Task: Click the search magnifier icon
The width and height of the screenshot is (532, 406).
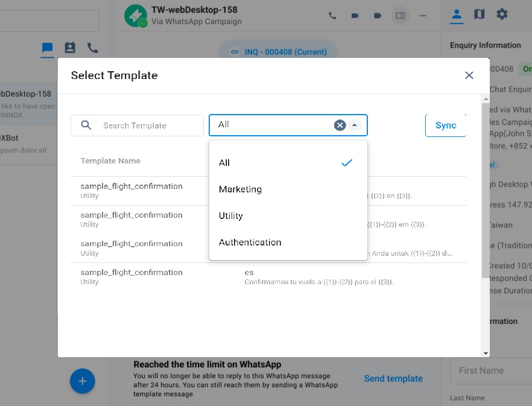Action: (86, 125)
